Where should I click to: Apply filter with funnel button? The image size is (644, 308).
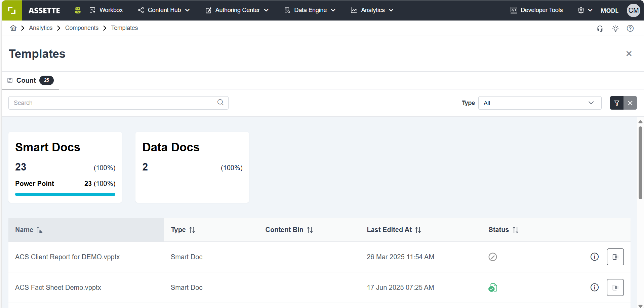point(617,103)
